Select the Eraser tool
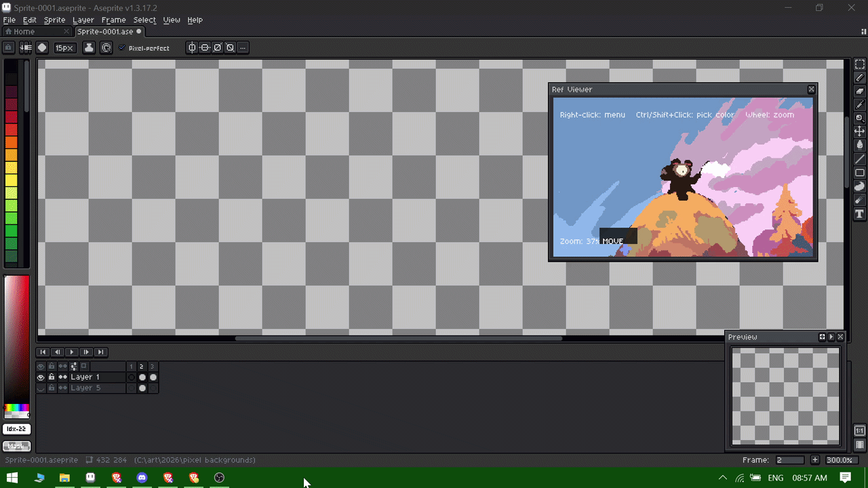This screenshot has height=488, width=868. pyautogui.click(x=859, y=91)
